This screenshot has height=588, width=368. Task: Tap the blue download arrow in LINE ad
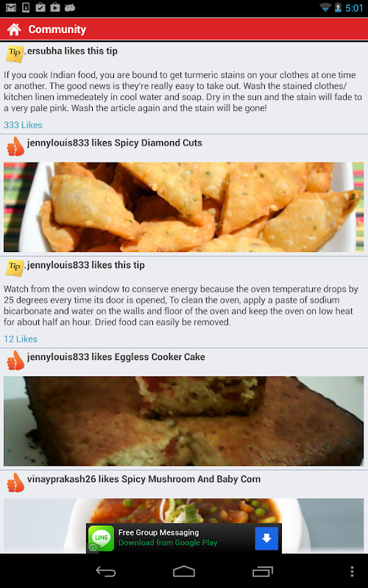[x=266, y=538]
